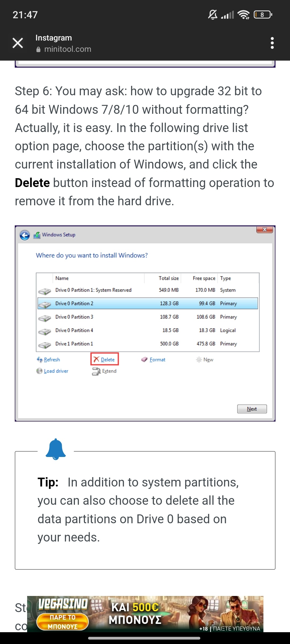Tap the minitool.com address text
This screenshot has height=644, width=290.
[x=68, y=49]
